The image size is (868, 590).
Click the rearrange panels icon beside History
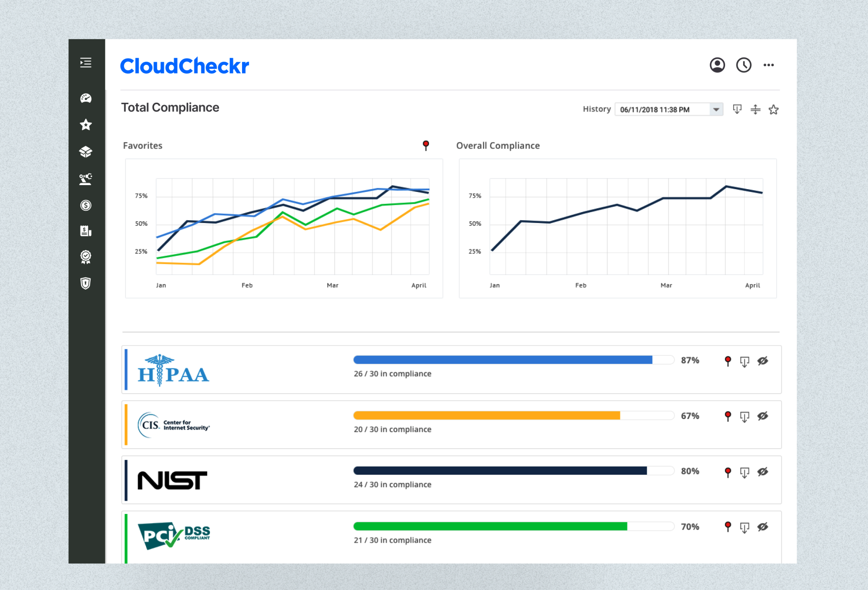755,109
